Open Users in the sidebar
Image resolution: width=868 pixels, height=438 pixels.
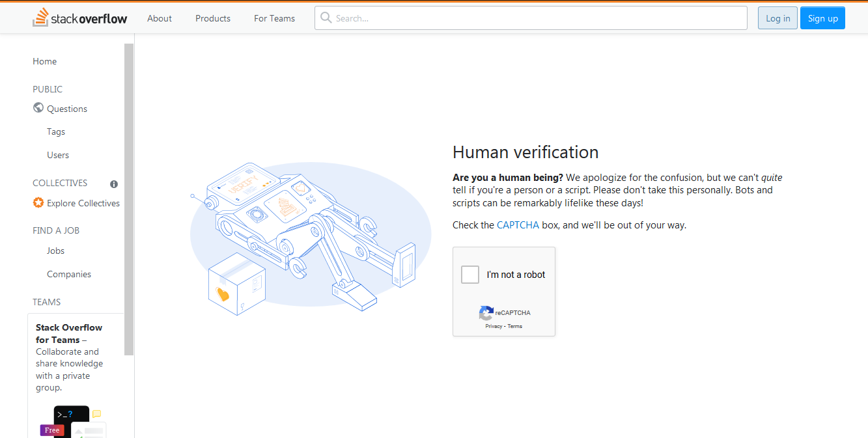tap(58, 155)
